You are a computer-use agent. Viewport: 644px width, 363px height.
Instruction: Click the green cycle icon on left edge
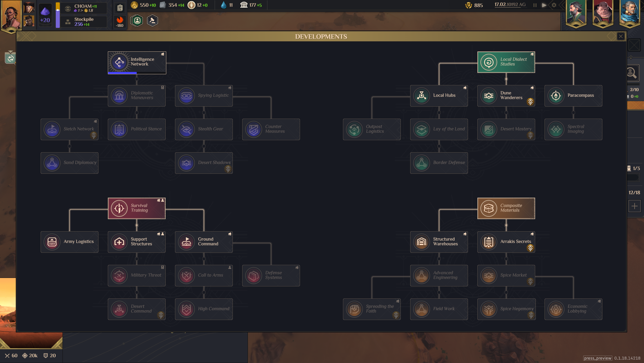click(x=10, y=58)
